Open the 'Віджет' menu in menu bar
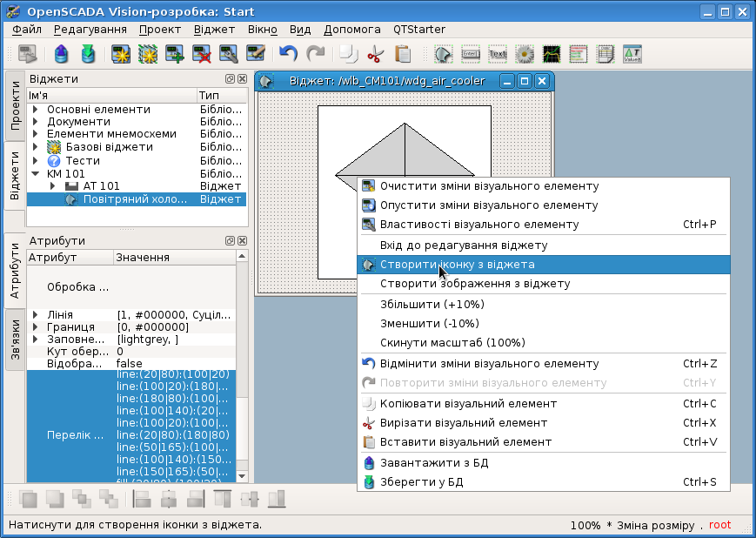Image resolution: width=756 pixels, height=538 pixels. coord(214,29)
